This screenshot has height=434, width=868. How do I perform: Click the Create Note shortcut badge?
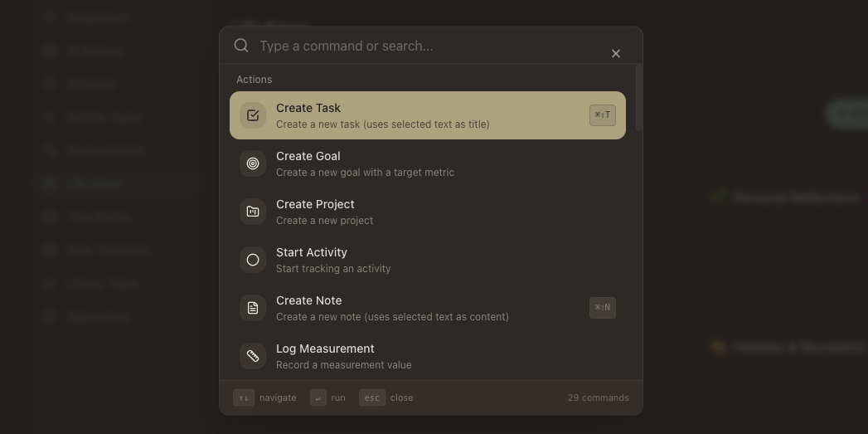pyautogui.click(x=603, y=308)
